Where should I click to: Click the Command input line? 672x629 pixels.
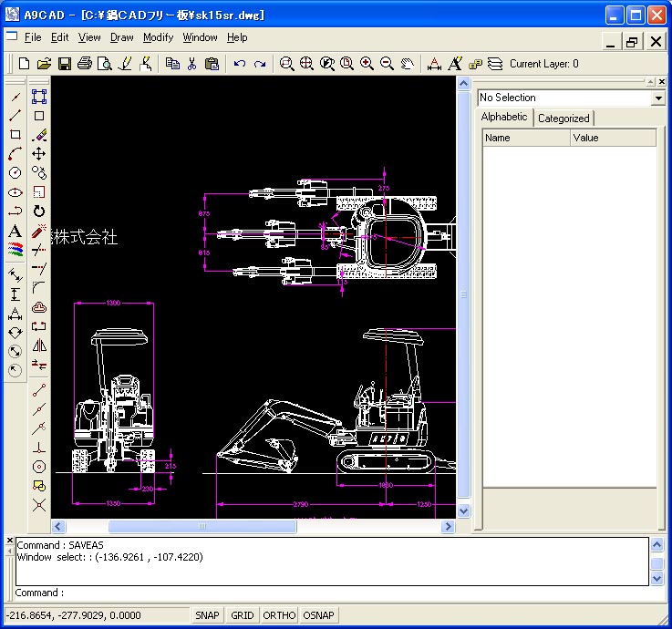(x=332, y=593)
